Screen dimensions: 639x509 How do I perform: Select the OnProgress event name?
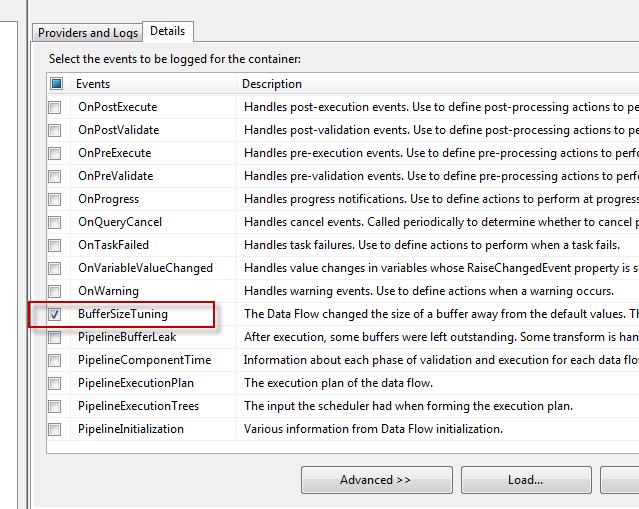coord(108,199)
